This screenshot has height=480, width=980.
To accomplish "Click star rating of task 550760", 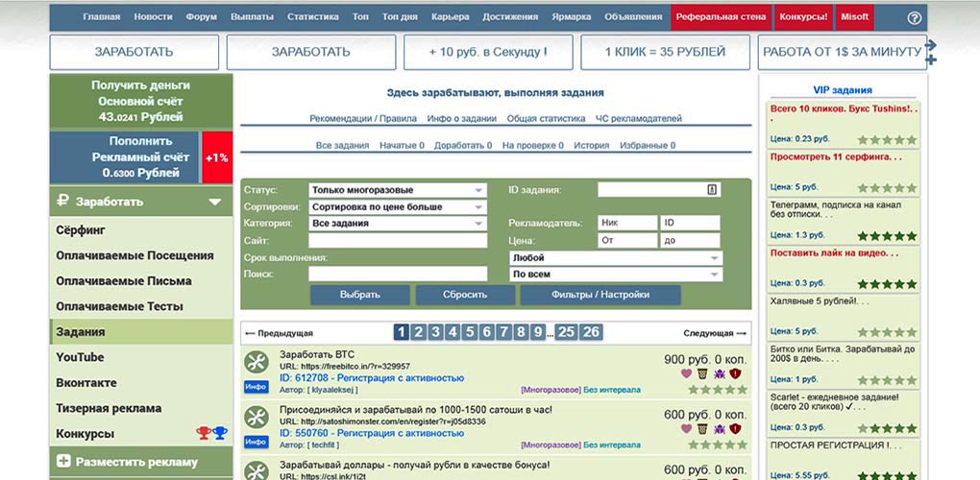I will (718, 444).
